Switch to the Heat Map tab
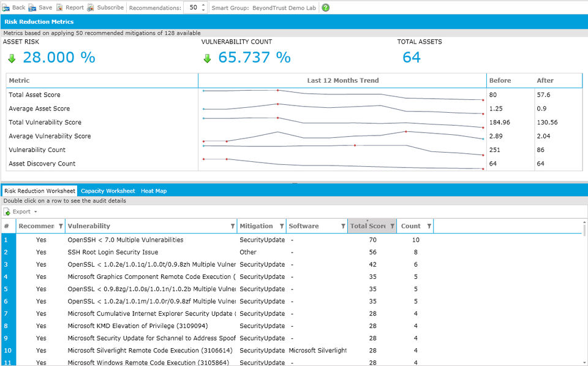 click(x=154, y=191)
